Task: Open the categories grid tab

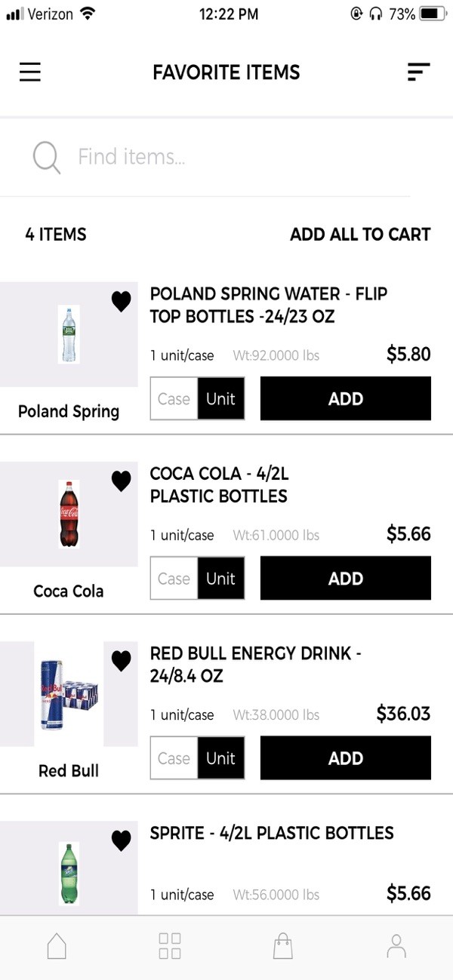Action: 170,946
